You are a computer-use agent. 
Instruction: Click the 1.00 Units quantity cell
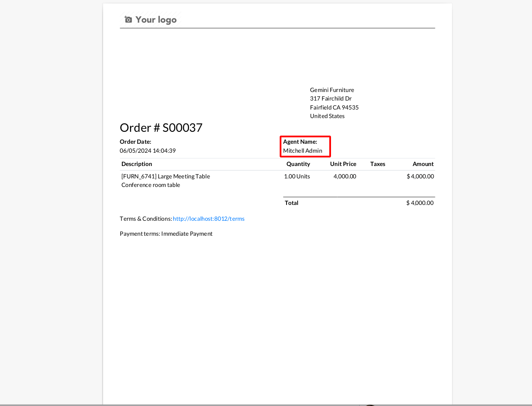(297, 176)
